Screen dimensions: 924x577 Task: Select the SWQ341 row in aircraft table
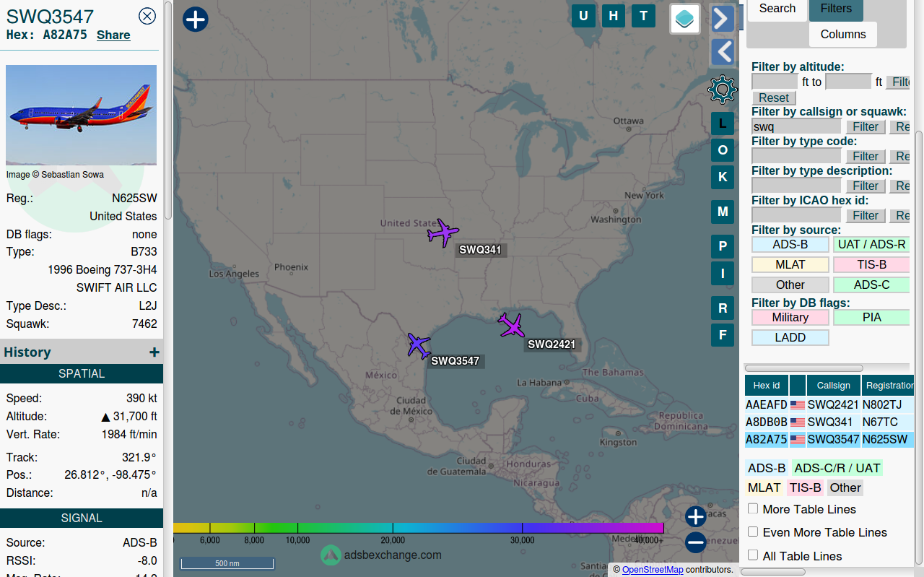829,422
